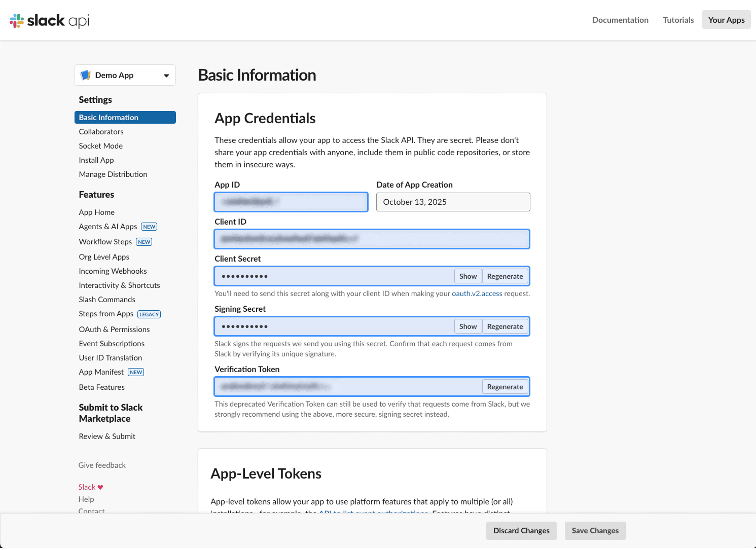Open Event Subscriptions
This screenshot has width=756, height=550.
pos(112,343)
